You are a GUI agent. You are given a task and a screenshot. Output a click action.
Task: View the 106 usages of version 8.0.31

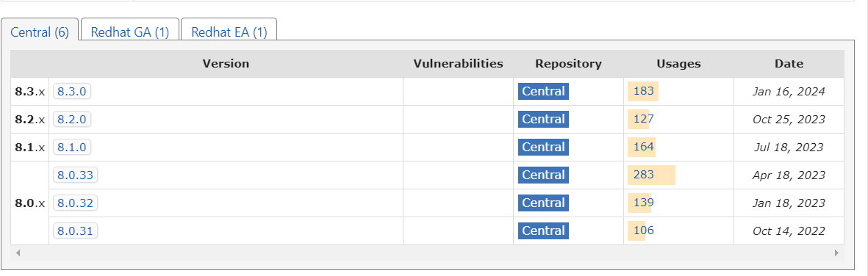point(644,230)
